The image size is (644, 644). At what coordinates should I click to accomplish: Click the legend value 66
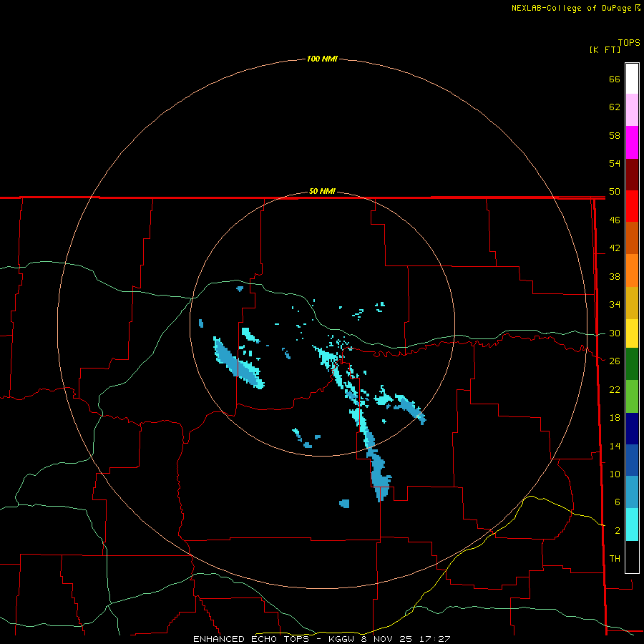(615, 79)
